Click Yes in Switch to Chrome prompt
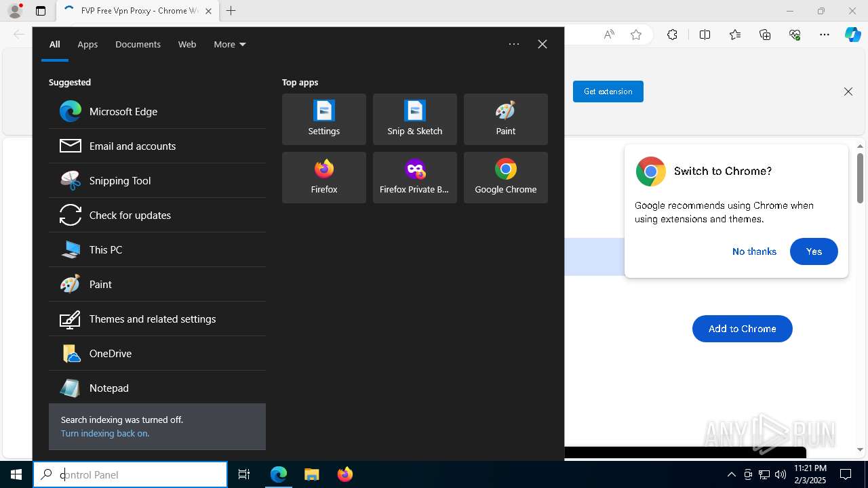868x488 pixels. 814,251
